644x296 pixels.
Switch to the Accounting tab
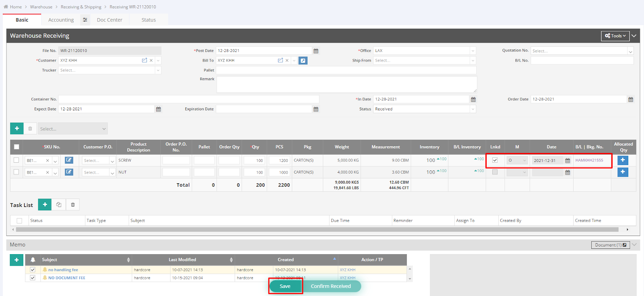(61, 20)
